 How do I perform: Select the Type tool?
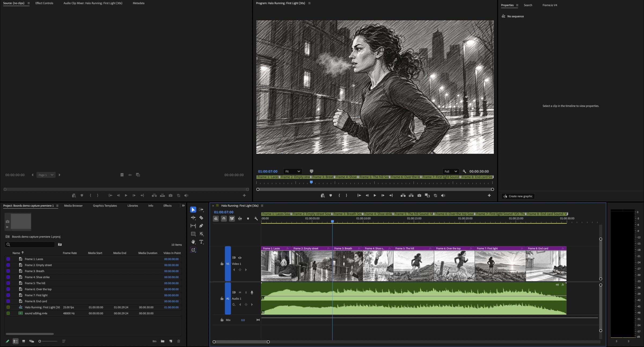(201, 242)
